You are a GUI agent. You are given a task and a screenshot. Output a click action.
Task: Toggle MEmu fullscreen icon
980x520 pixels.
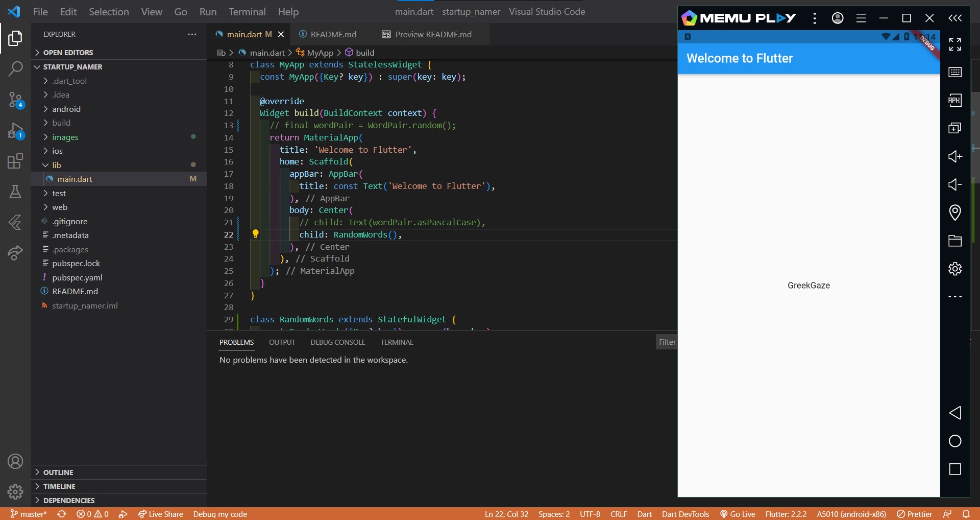pyautogui.click(x=955, y=44)
